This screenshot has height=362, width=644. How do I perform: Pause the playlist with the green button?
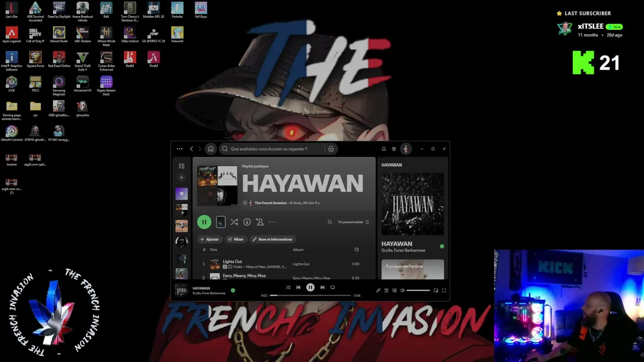204,222
